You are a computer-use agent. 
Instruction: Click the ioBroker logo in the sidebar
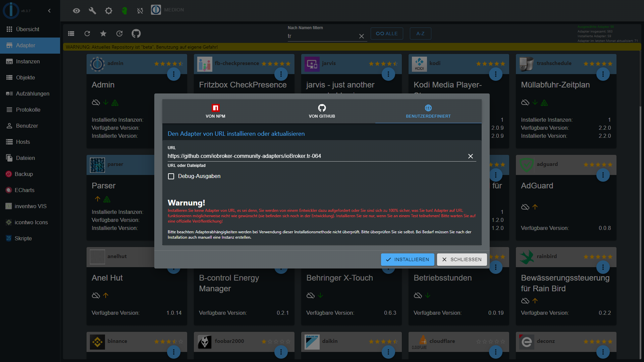[11, 10]
